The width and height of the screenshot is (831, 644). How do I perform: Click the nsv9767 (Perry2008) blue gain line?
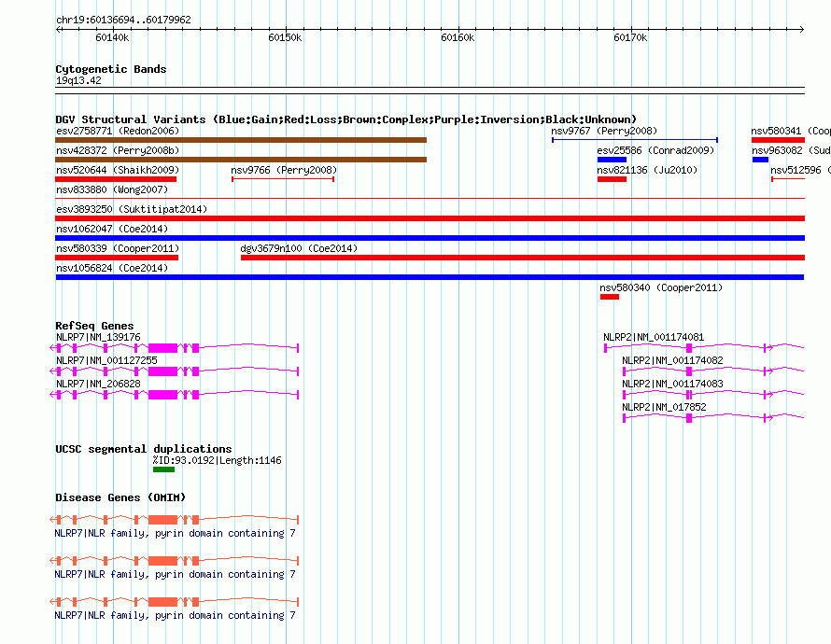pos(635,140)
